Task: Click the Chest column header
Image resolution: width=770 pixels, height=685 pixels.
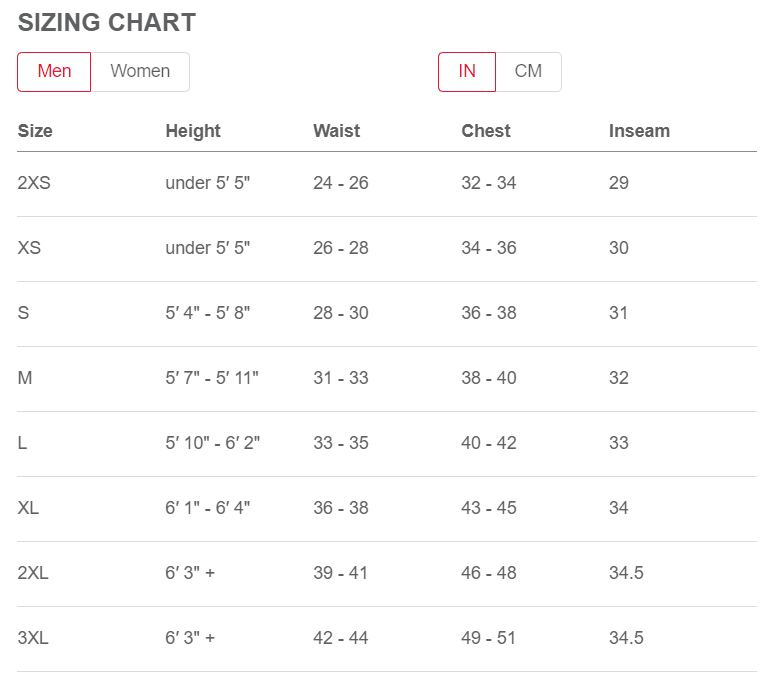Action: pyautogui.click(x=486, y=131)
